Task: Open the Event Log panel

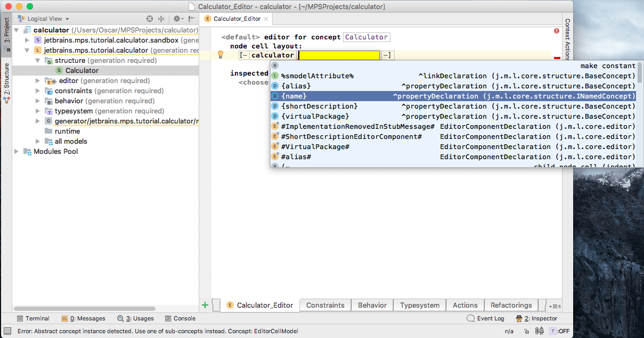Action: (485, 318)
